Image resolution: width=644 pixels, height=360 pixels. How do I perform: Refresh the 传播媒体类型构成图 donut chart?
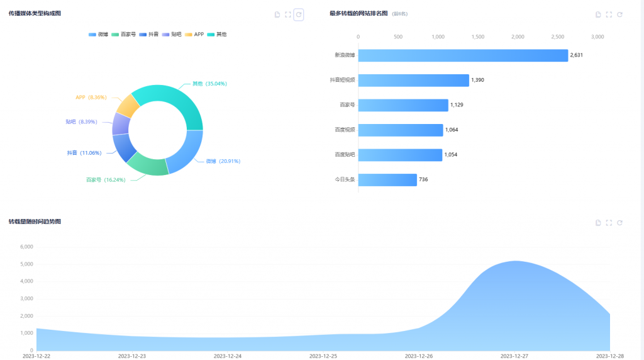tap(299, 14)
